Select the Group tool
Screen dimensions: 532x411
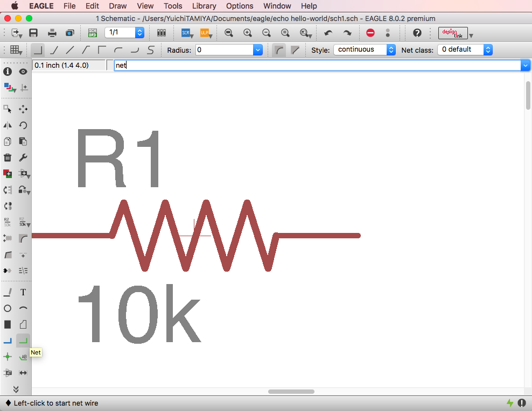tap(8, 109)
